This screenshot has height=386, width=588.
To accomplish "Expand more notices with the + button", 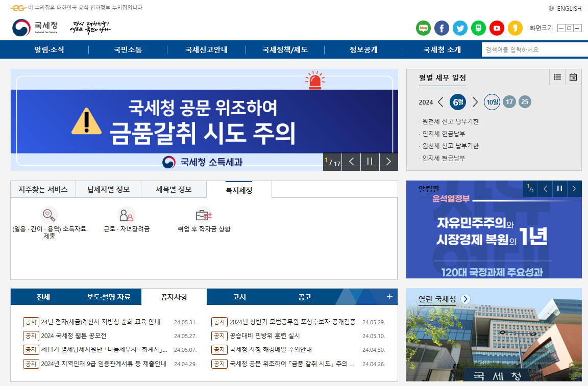I will pyautogui.click(x=390, y=296).
